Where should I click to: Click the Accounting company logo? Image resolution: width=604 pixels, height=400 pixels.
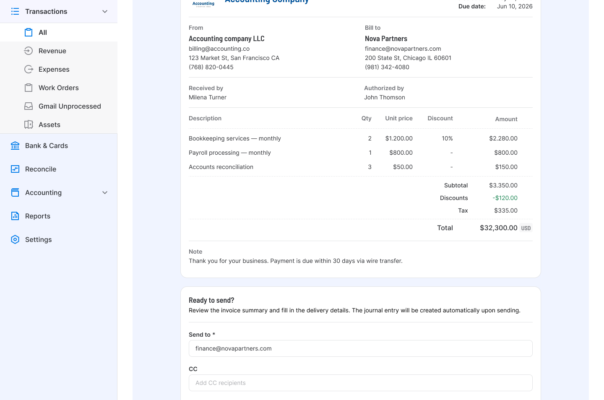(203, 3)
